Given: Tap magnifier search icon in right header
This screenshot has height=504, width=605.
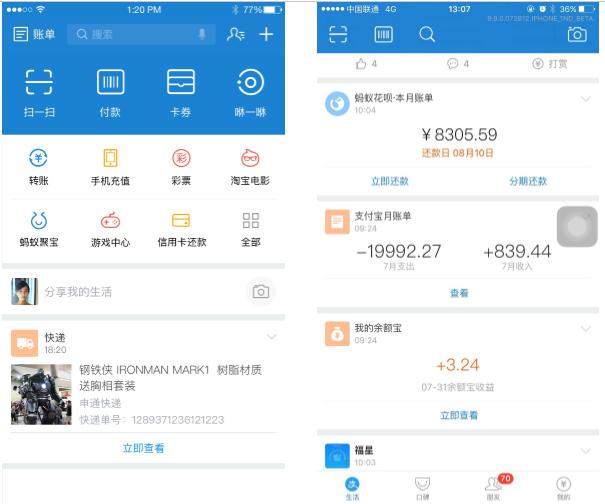Looking at the screenshot, I should click(x=427, y=34).
